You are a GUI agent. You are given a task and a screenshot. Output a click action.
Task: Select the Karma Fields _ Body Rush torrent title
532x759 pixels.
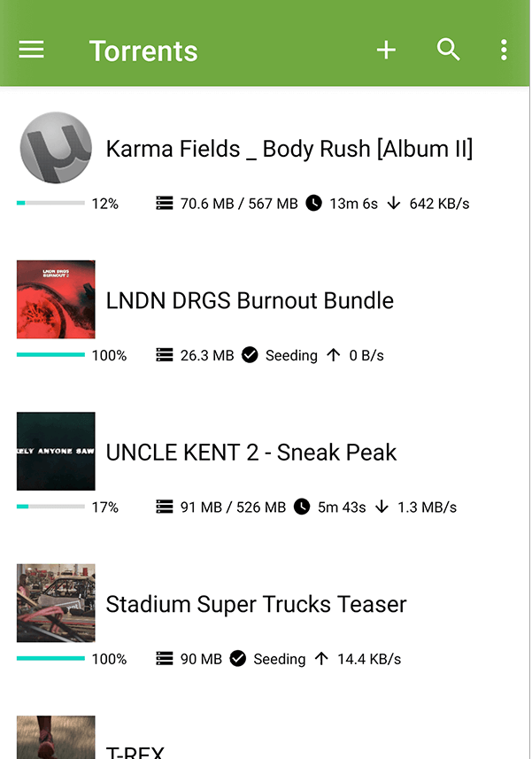pyautogui.click(x=289, y=149)
